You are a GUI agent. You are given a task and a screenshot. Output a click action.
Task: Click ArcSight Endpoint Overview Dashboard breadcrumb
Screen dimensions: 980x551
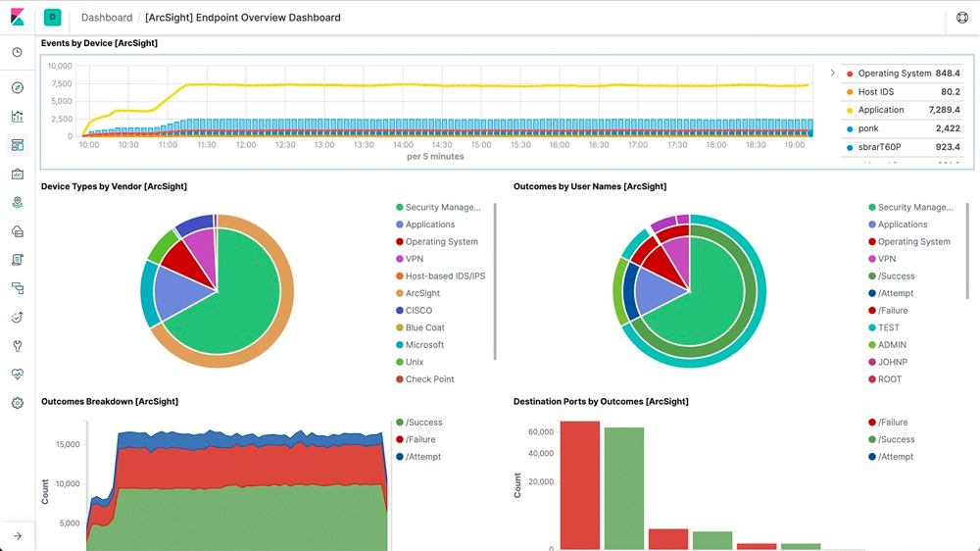[x=243, y=18]
